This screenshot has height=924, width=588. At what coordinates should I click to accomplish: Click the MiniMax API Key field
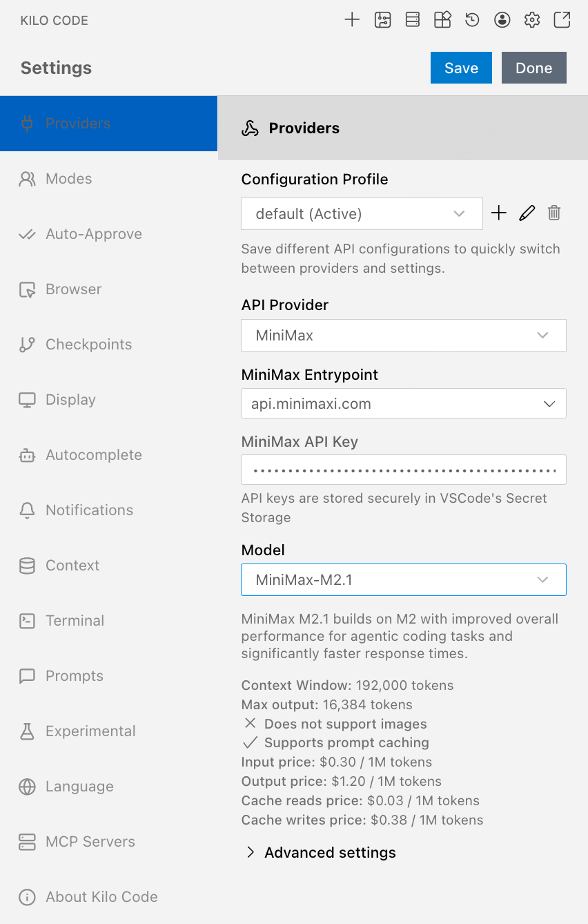404,470
